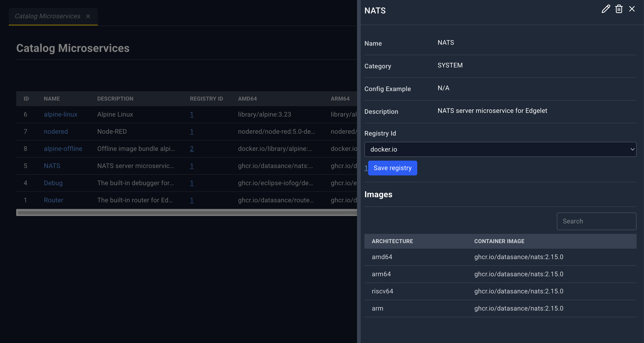Open the Registry Id docker.io dropdown
The image size is (644, 343).
[x=500, y=149]
